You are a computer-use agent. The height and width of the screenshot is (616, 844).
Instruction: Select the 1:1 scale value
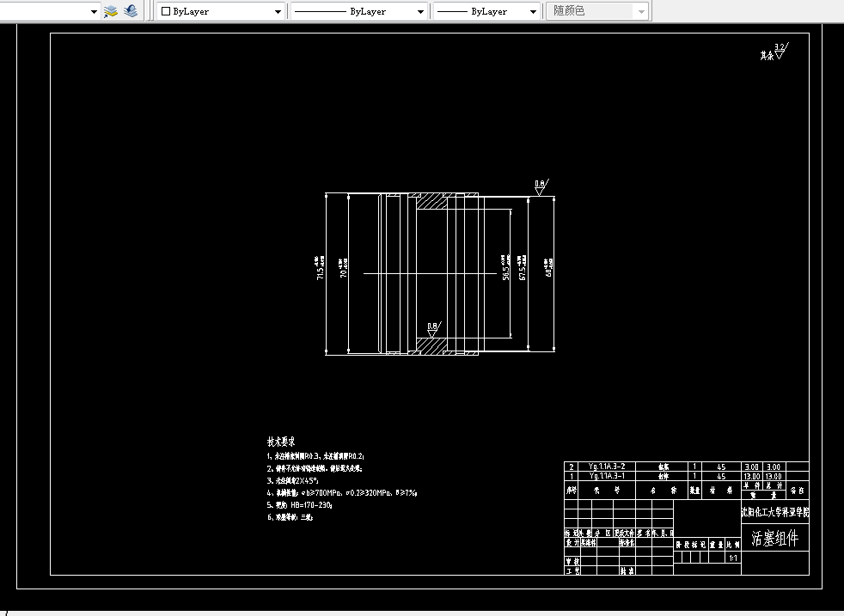733,558
